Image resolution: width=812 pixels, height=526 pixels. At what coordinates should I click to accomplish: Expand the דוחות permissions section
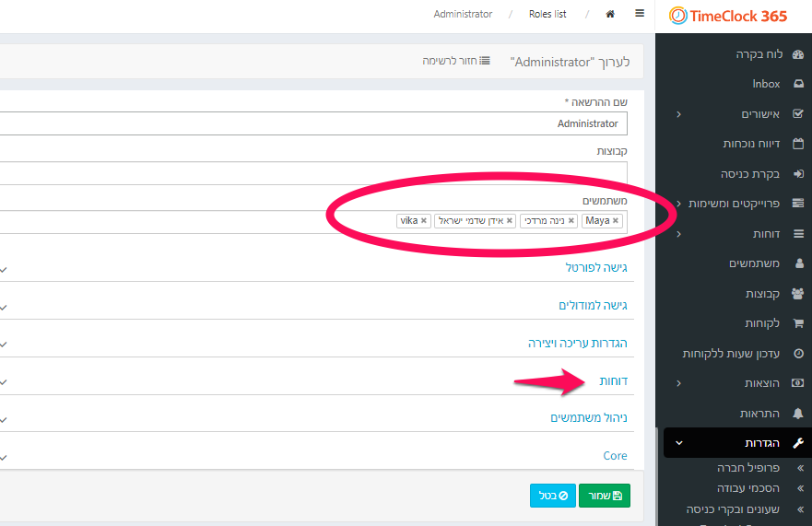click(613, 381)
